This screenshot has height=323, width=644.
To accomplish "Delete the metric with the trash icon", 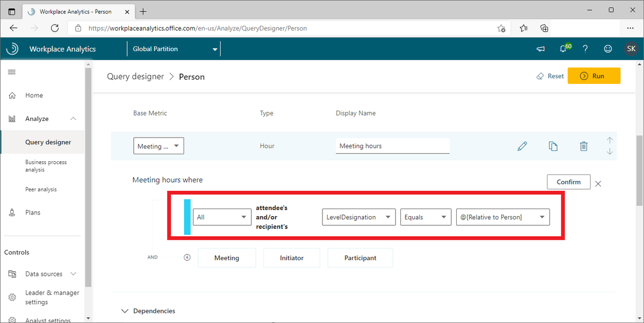I will click(584, 146).
